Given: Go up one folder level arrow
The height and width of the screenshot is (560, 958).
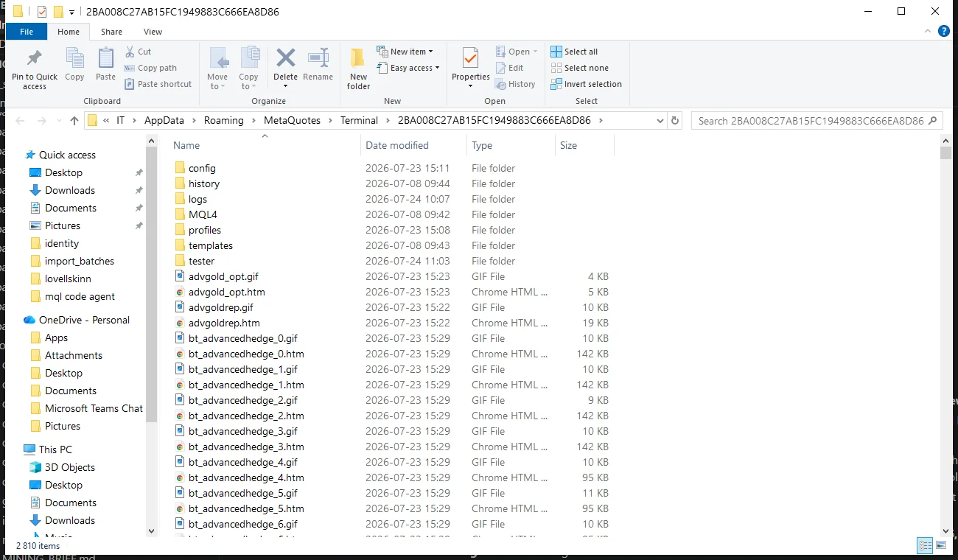Looking at the screenshot, I should point(74,121).
